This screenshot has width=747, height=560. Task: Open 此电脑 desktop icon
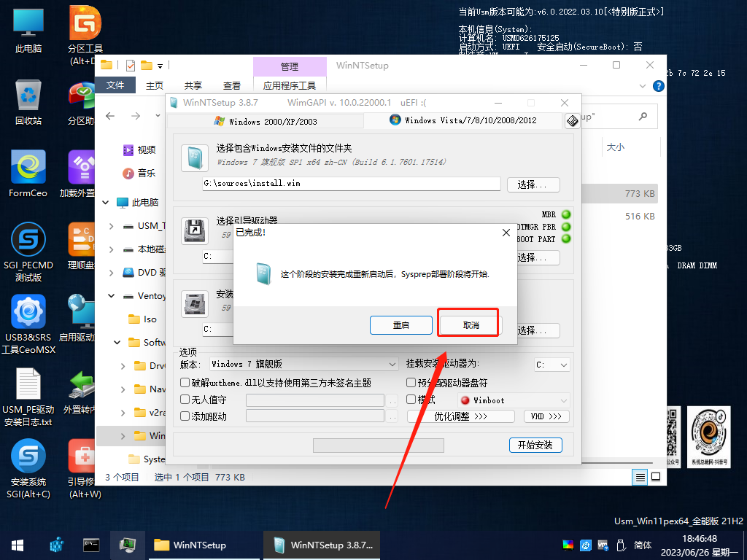(28, 31)
